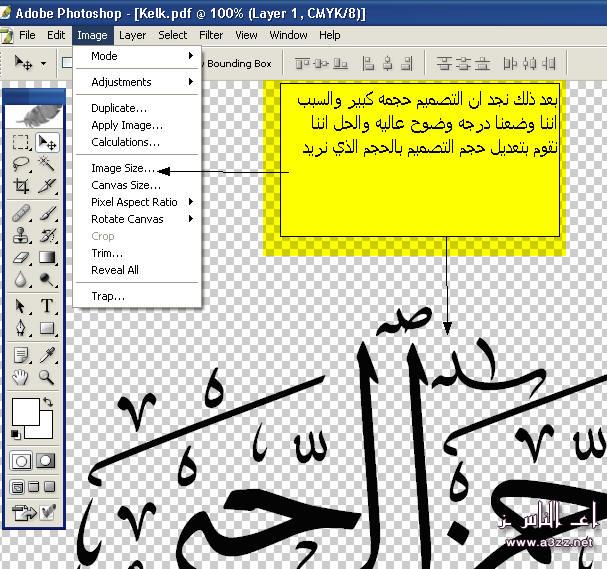The height and width of the screenshot is (569, 607).
Task: Select the Gradient tool
Action: click(47, 257)
